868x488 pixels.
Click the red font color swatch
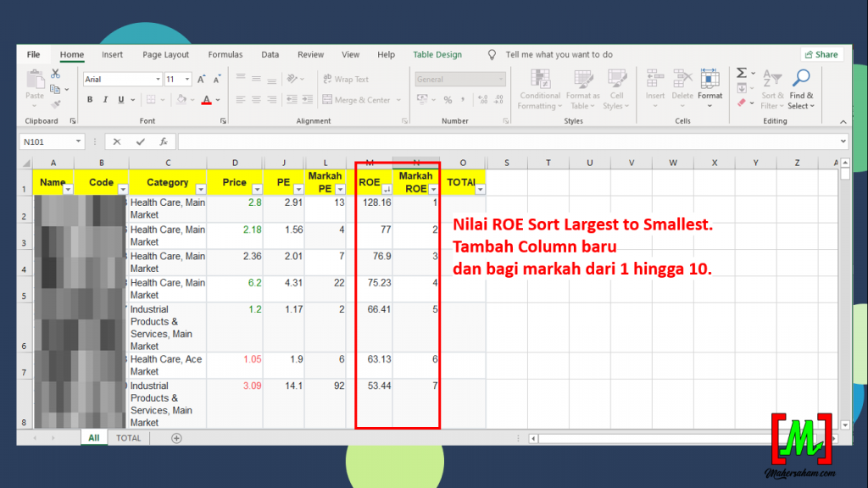(207, 100)
